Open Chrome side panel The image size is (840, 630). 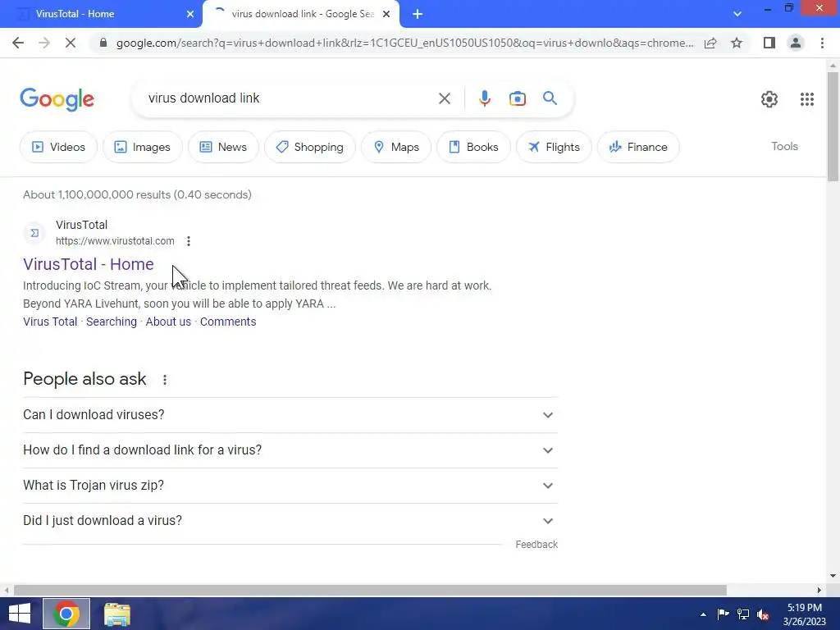[x=769, y=43]
